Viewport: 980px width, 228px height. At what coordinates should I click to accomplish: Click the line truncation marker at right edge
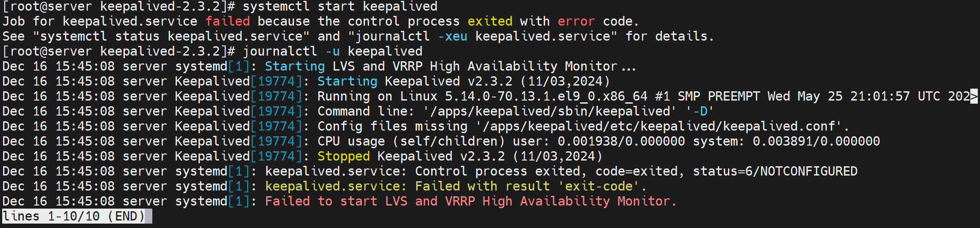pos(974,96)
